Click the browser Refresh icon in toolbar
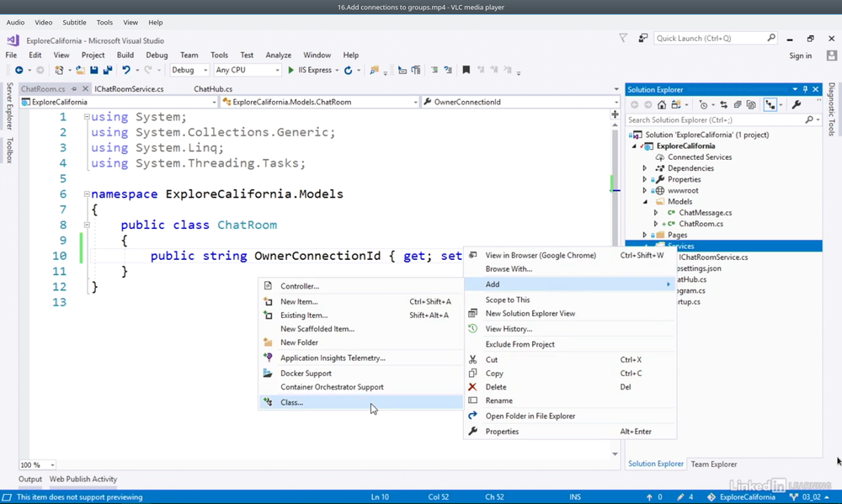This screenshot has height=504, width=842. (x=348, y=71)
